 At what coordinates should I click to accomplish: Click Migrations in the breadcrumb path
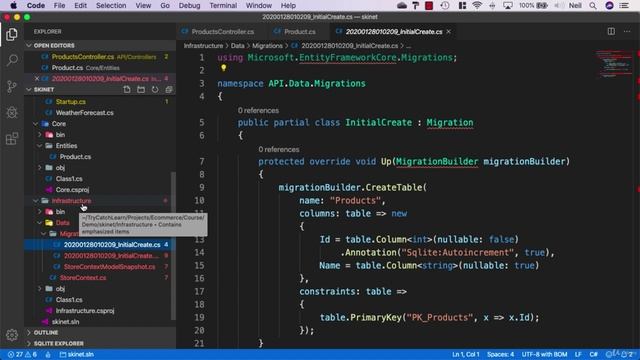(x=267, y=46)
